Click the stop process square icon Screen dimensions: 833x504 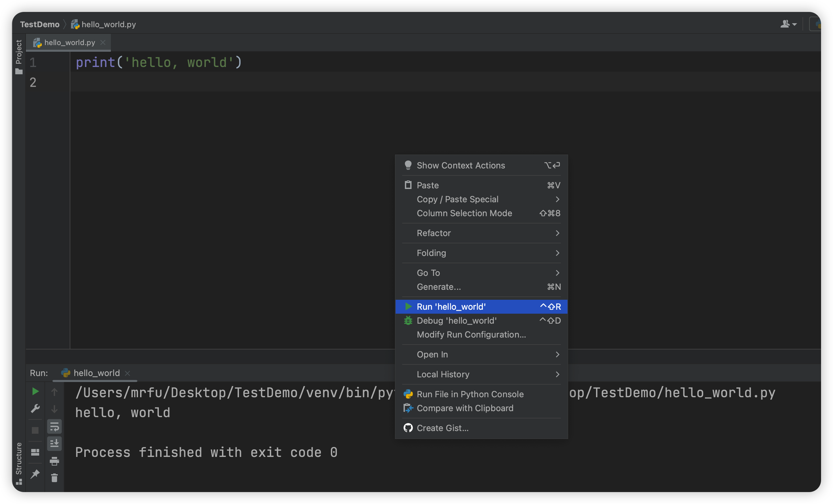click(35, 430)
